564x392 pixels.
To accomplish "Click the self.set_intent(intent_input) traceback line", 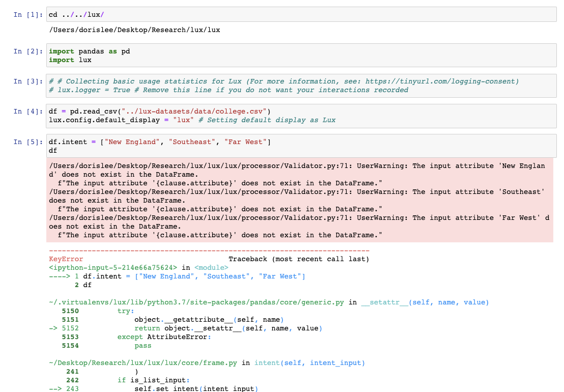I will tap(196, 388).
